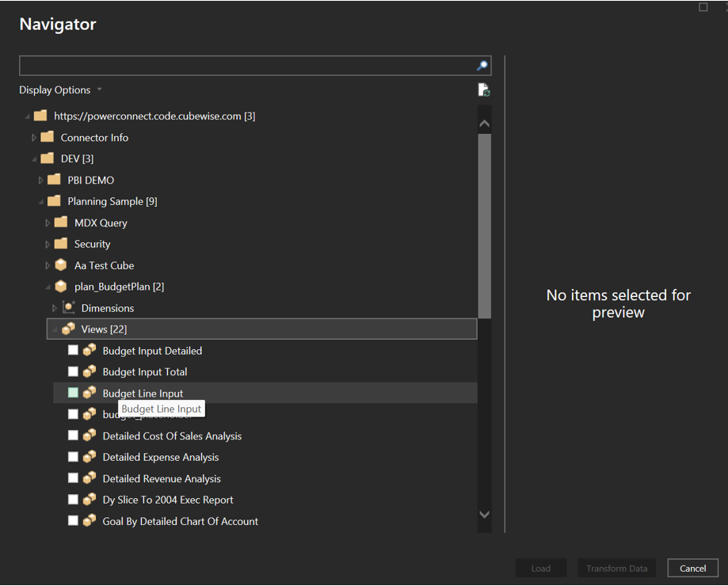Click the Security folder icon
Image resolution: width=728 pixels, height=586 pixels.
[x=61, y=244]
